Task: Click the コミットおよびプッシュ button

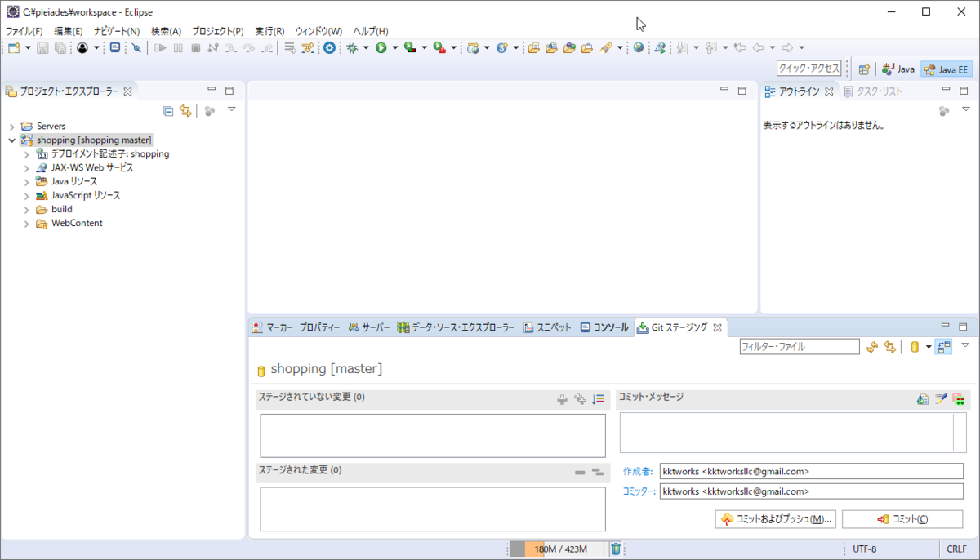Action: 776,519
